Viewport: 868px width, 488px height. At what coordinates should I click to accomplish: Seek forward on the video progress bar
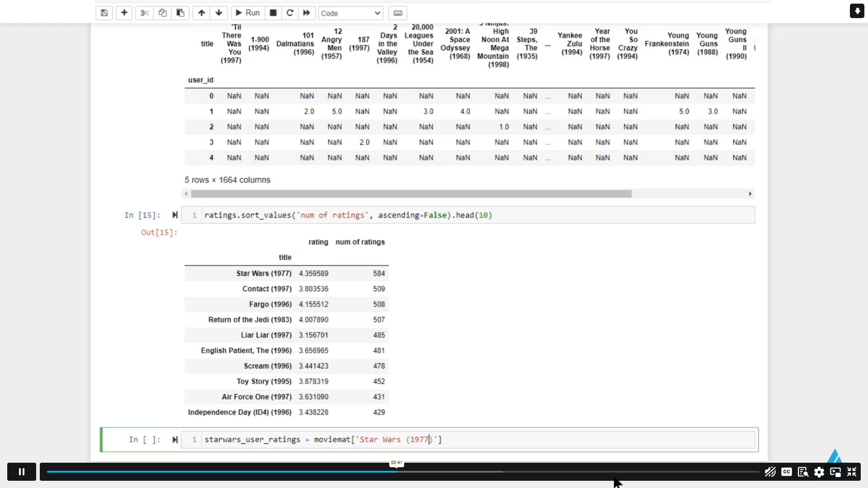(x=588, y=471)
